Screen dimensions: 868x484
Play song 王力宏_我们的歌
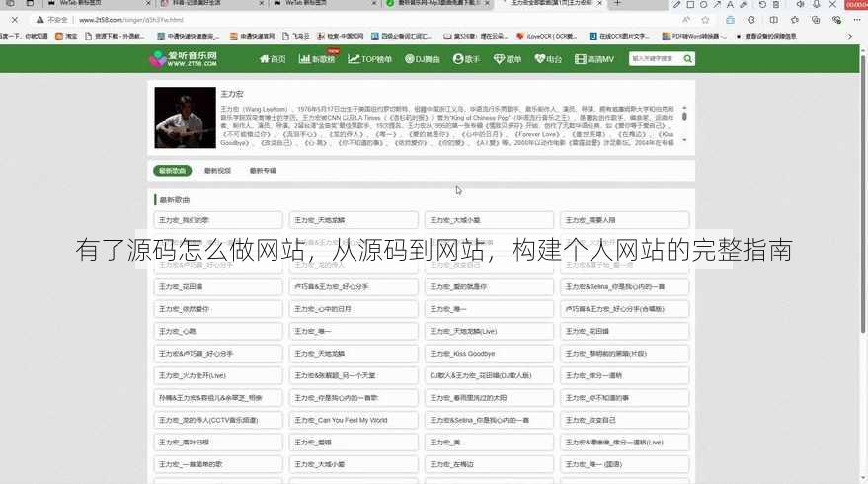pos(218,220)
